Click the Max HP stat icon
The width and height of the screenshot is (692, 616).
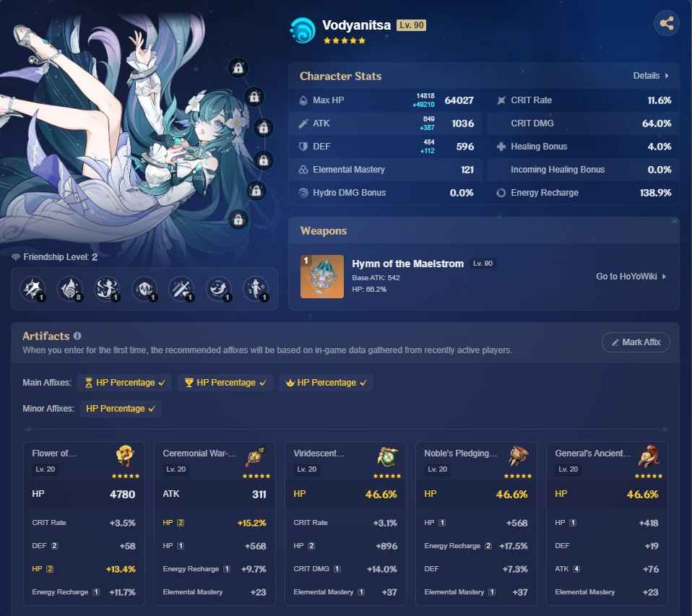tap(303, 100)
